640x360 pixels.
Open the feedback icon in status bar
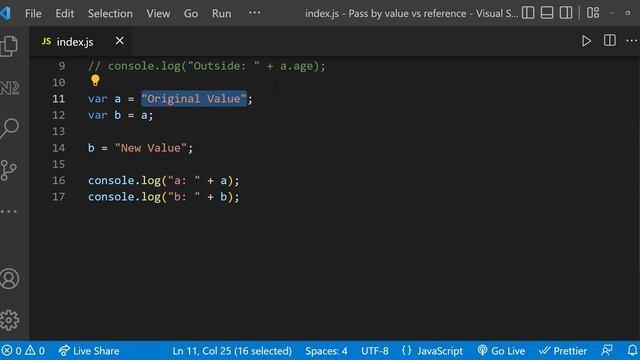pos(607,350)
